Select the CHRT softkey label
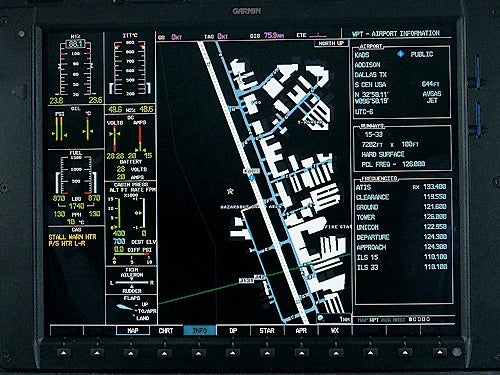This screenshot has width=500, height=375. (166, 330)
